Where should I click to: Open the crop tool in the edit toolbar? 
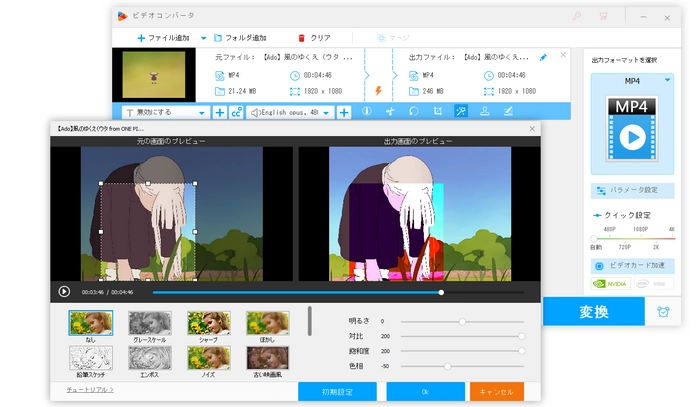coord(438,112)
